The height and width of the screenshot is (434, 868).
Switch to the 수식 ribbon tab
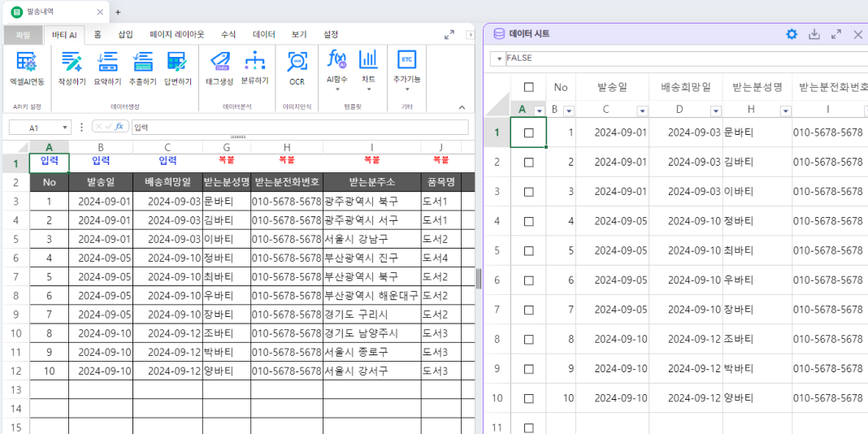[x=228, y=34]
